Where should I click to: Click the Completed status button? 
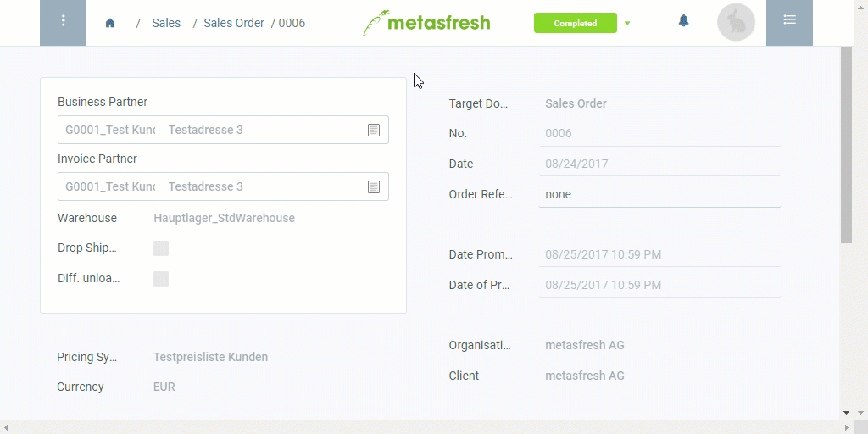(576, 23)
